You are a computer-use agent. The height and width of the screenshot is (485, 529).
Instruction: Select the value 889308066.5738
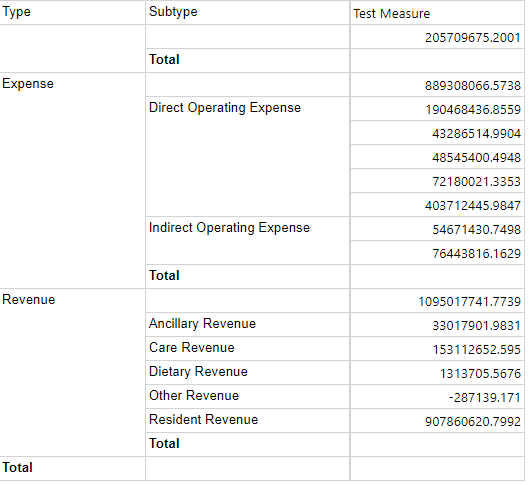click(472, 86)
